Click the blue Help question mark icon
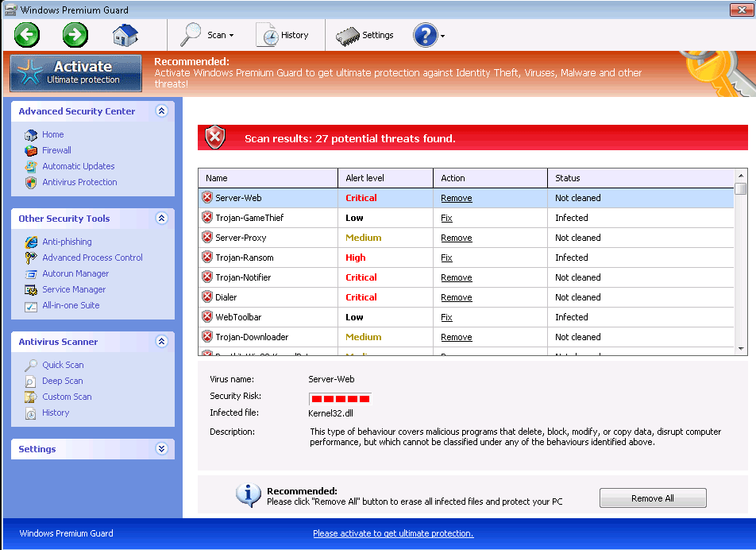The height and width of the screenshot is (550, 756). point(425,35)
